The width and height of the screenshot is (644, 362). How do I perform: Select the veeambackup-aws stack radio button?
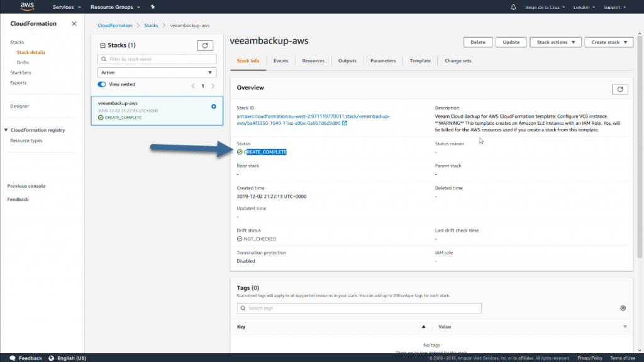click(x=214, y=106)
